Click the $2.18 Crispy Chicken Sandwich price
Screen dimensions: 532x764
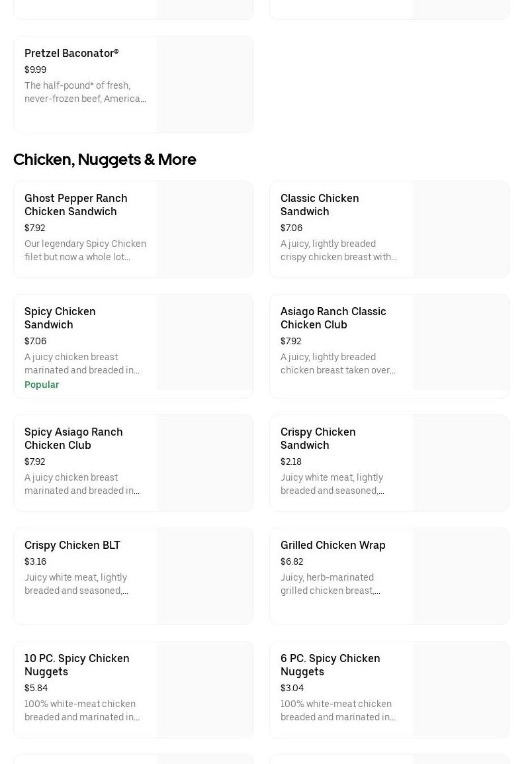click(291, 461)
